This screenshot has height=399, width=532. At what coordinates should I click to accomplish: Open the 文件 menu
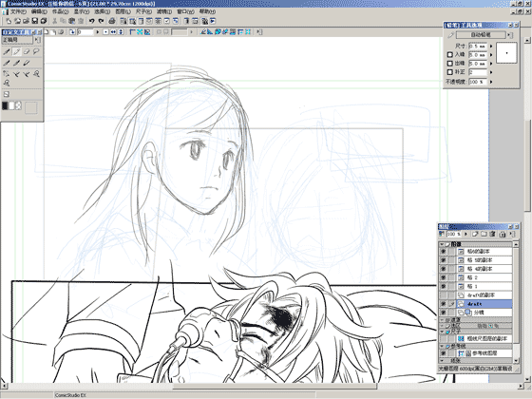18,11
